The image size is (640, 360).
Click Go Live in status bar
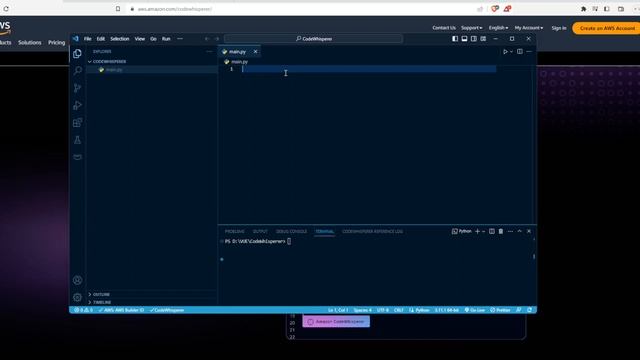coord(474,310)
